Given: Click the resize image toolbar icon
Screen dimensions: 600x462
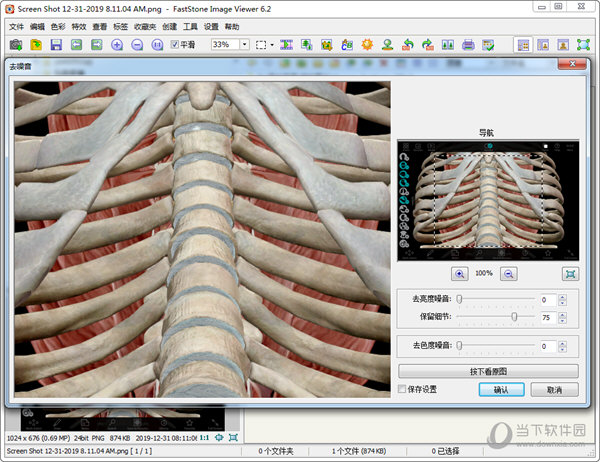Looking at the screenshot, I should point(307,45).
